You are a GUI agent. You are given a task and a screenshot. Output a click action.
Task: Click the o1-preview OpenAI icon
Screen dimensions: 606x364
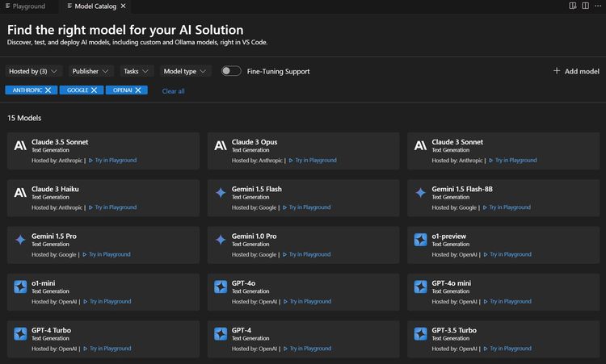point(420,240)
